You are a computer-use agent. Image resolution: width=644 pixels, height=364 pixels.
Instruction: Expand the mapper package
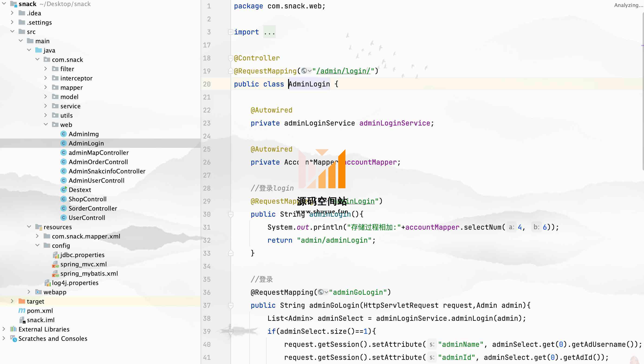pos(46,87)
